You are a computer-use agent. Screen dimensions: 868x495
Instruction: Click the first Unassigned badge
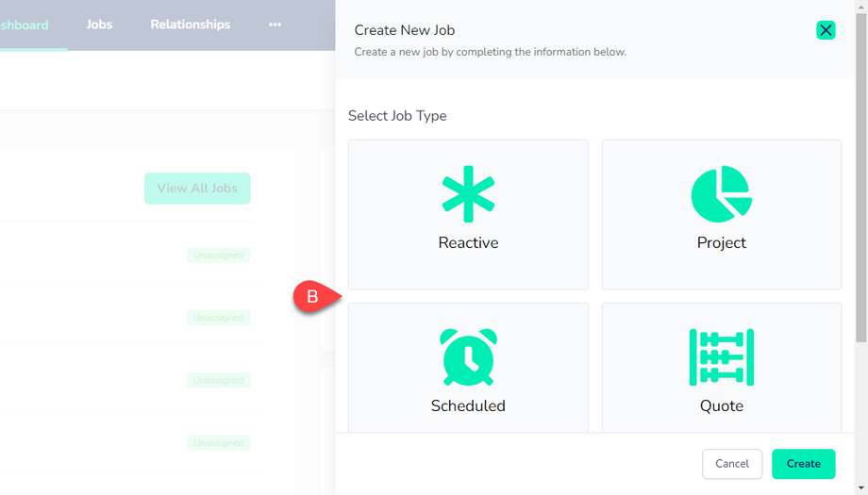[219, 256]
